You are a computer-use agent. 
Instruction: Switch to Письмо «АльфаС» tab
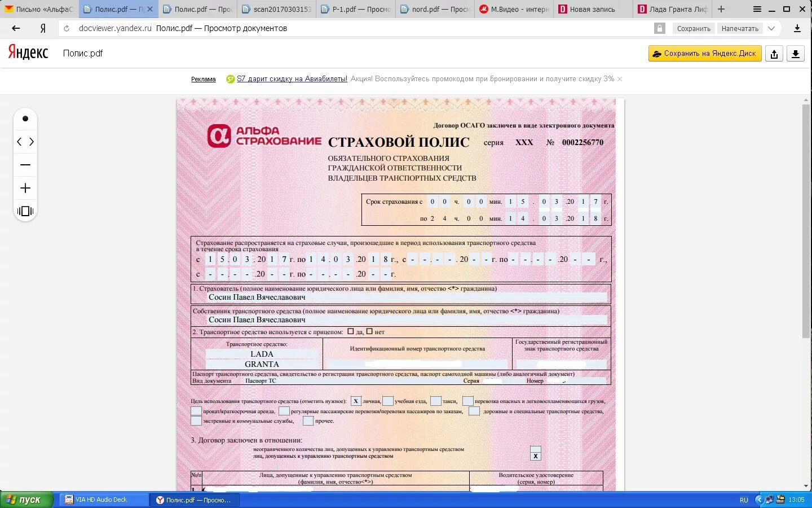[38, 9]
